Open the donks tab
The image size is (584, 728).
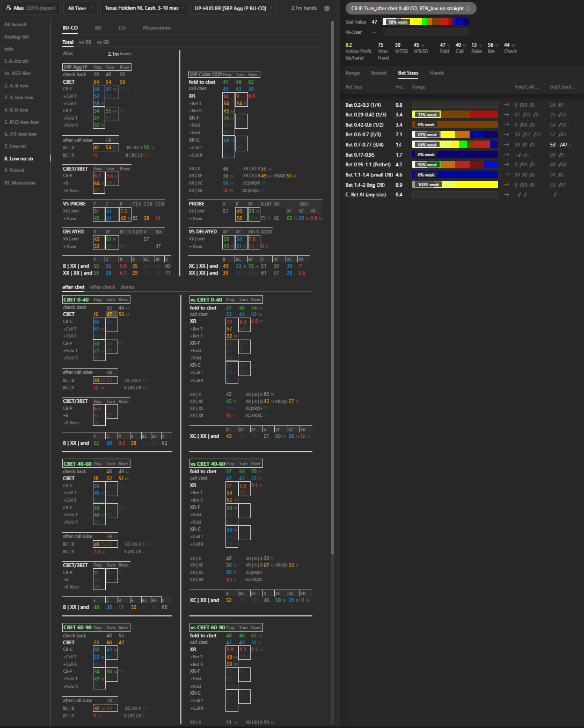pyautogui.click(x=128, y=287)
